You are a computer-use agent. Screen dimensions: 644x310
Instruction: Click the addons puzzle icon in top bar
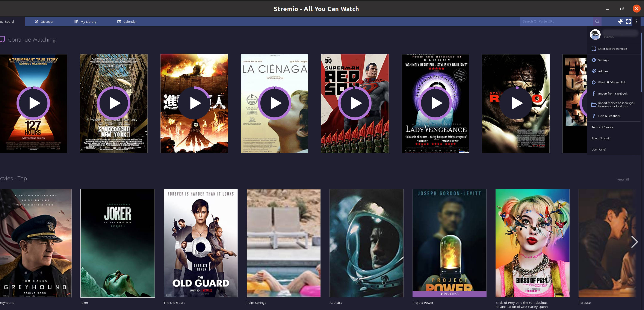point(620,21)
